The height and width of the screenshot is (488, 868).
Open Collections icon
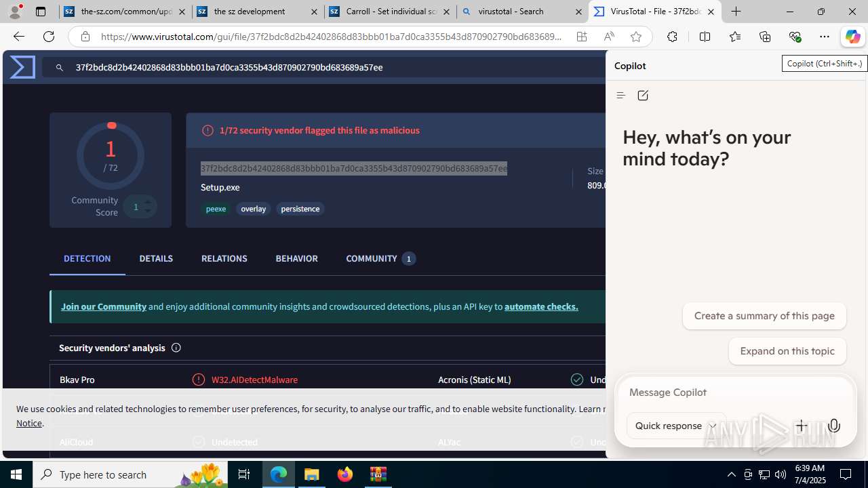point(765,37)
